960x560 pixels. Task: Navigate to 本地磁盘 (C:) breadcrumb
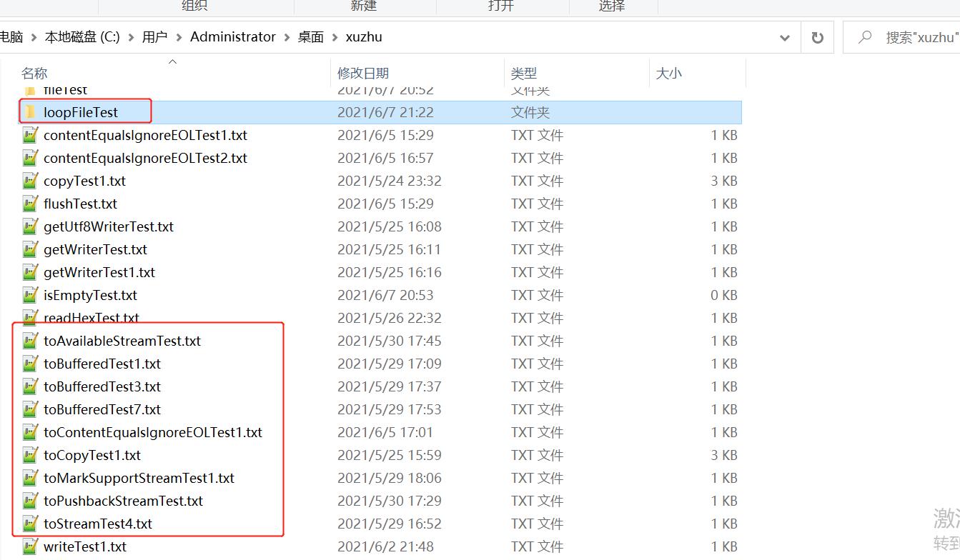pos(82,37)
